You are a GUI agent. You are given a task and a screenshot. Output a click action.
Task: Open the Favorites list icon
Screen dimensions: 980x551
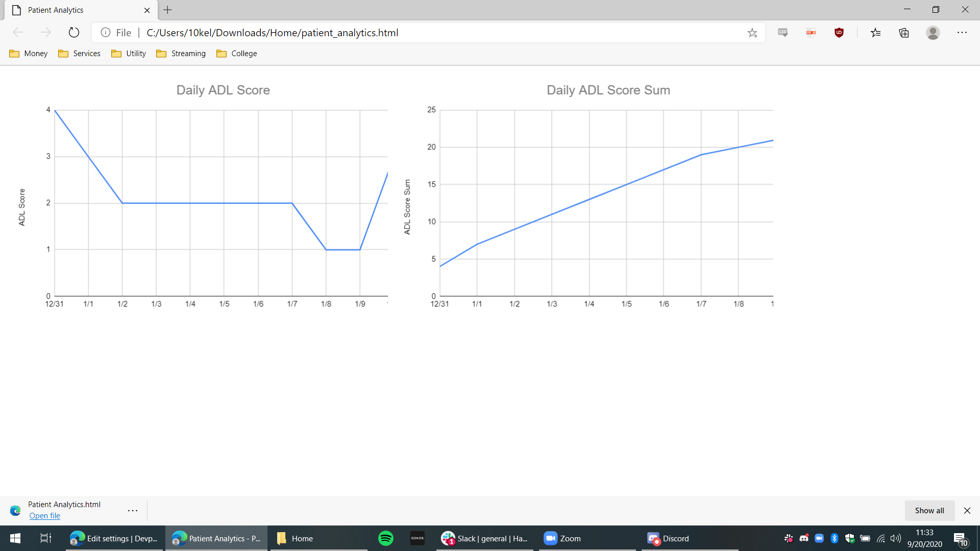876,33
